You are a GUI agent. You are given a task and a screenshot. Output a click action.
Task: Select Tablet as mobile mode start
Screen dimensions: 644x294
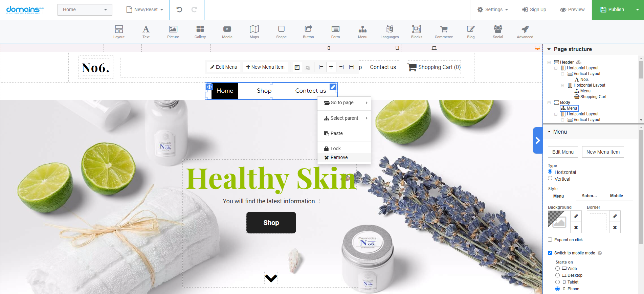557,282
